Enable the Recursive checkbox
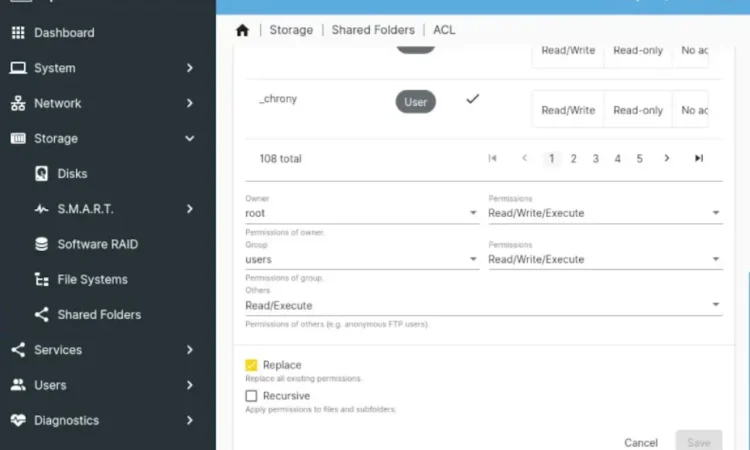The height and width of the screenshot is (450, 750). click(251, 396)
